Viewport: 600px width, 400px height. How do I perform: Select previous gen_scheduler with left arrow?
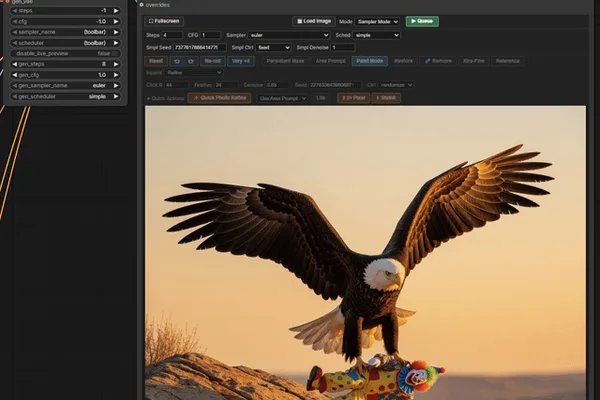tap(15, 96)
